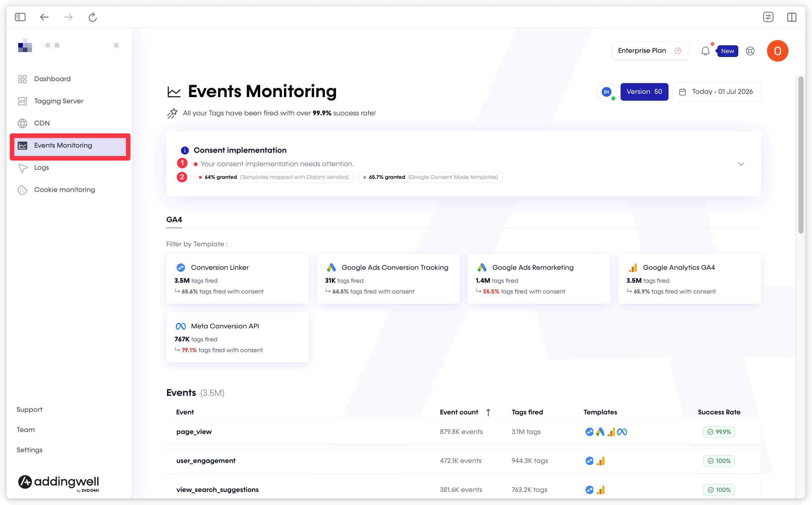Click GA4 icon in user_engagement row
Screen dimensions: 812x505
point(601,461)
